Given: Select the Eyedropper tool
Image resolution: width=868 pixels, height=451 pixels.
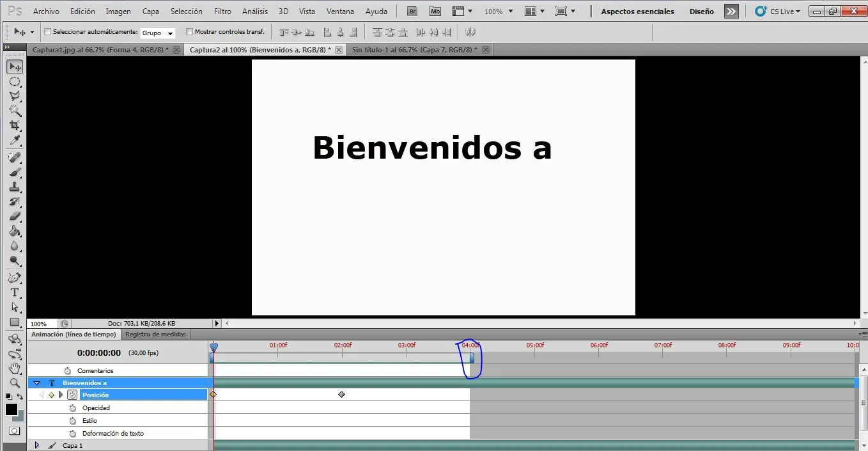Looking at the screenshot, I should coord(15,141).
